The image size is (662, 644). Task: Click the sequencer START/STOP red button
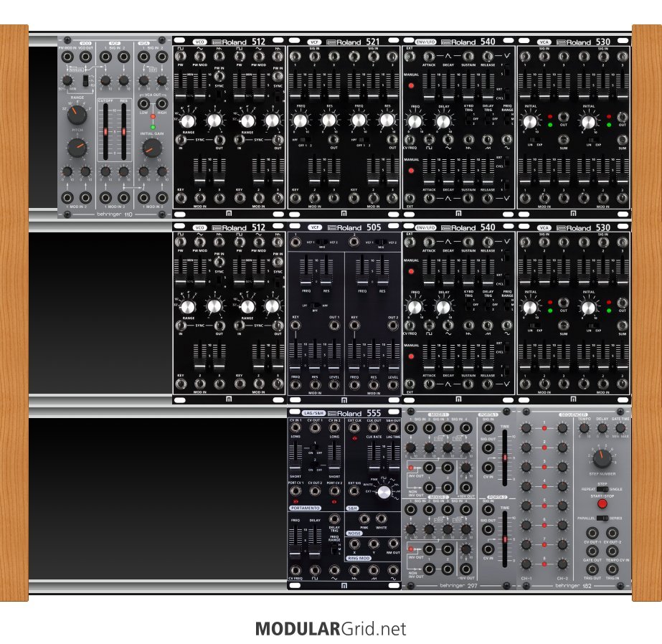click(602, 503)
